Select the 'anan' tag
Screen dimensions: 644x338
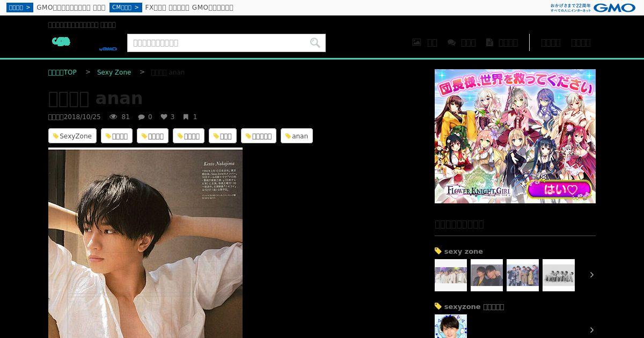[x=297, y=136]
